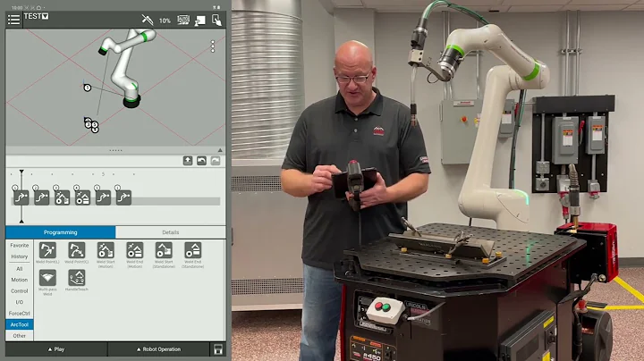Pick the Weld End (Motion) icon
This screenshot has width=644, height=361.
point(135,250)
